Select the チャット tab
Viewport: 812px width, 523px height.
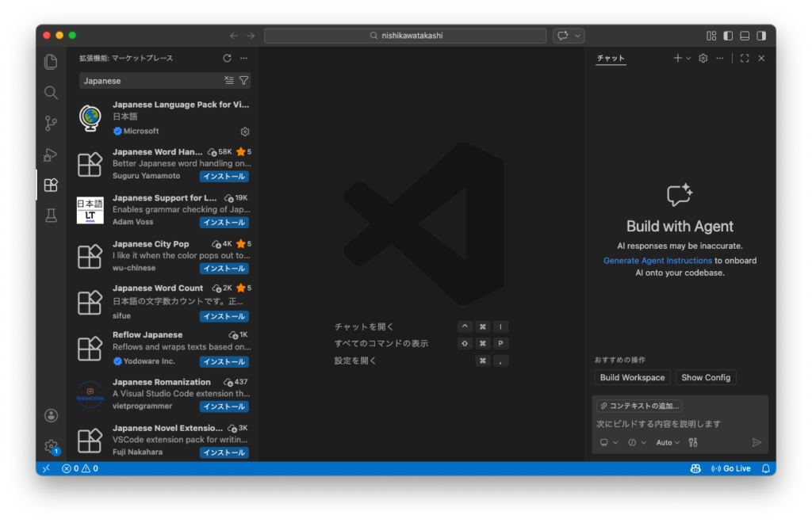tap(611, 58)
